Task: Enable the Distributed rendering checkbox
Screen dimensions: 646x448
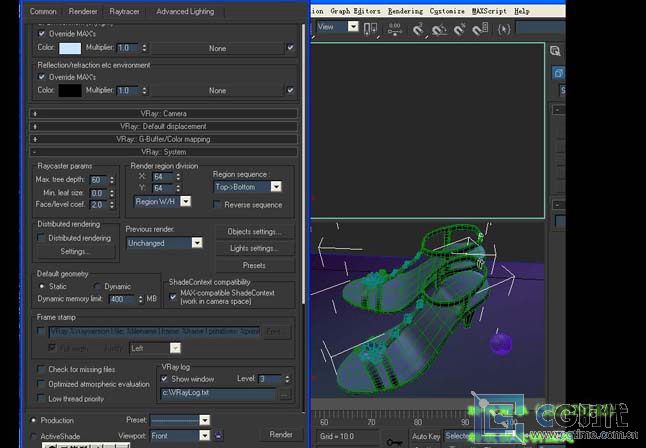Action: tap(42, 238)
